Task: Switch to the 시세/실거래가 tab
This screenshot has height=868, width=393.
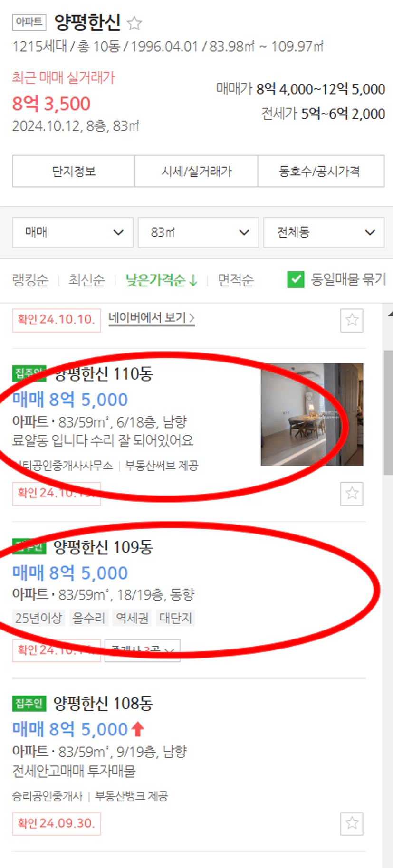Action: (x=196, y=171)
